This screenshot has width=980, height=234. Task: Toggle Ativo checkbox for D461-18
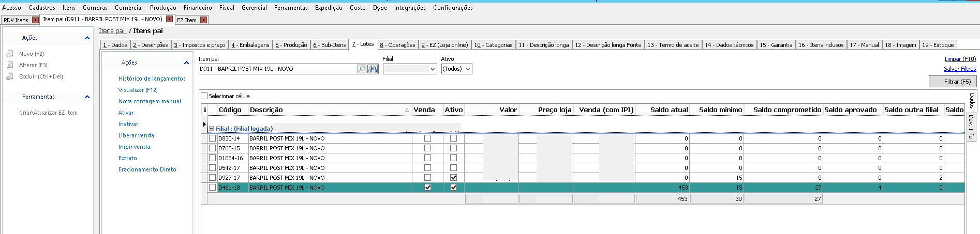454,188
